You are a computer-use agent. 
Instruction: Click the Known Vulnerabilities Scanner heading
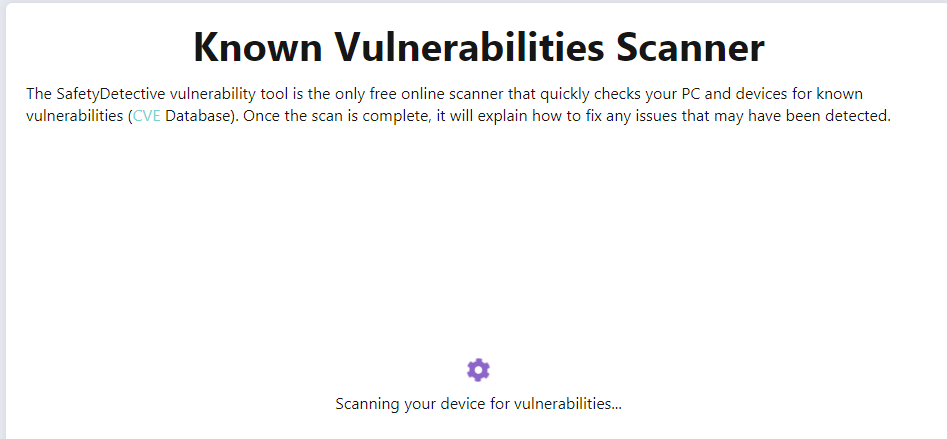pos(479,46)
